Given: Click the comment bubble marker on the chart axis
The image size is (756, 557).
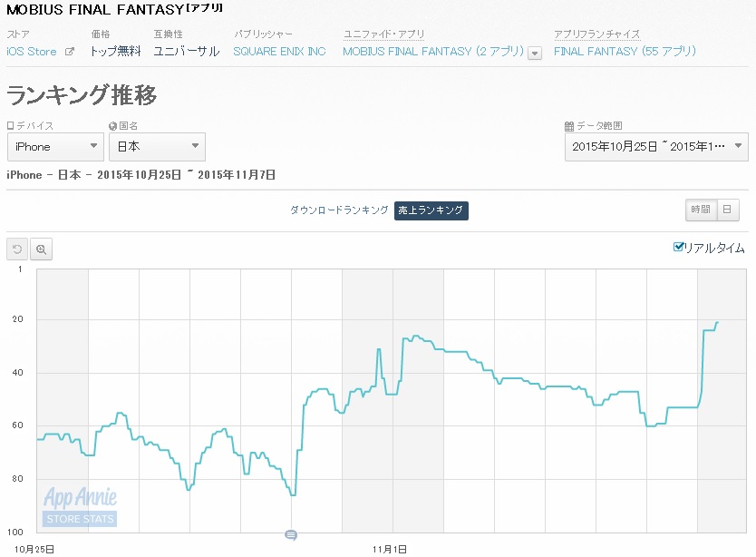Looking at the screenshot, I should pyautogui.click(x=291, y=535).
